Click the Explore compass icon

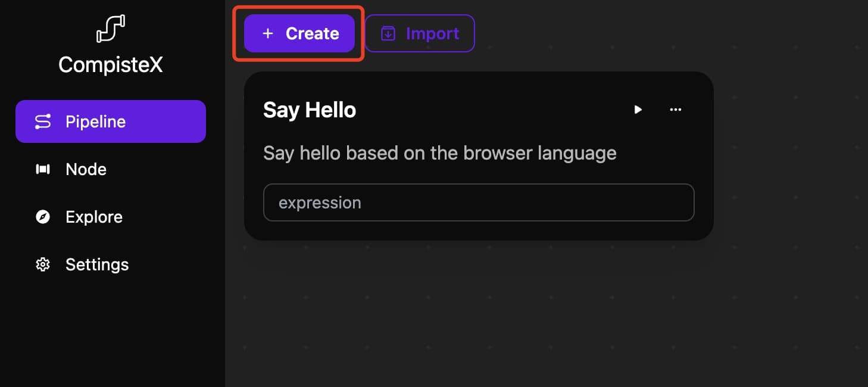43,217
